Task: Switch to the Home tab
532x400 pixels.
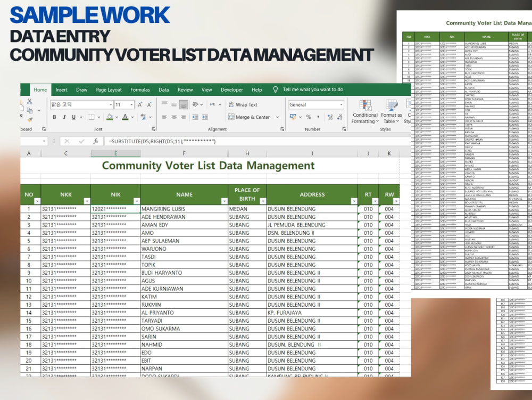Action: (x=40, y=89)
